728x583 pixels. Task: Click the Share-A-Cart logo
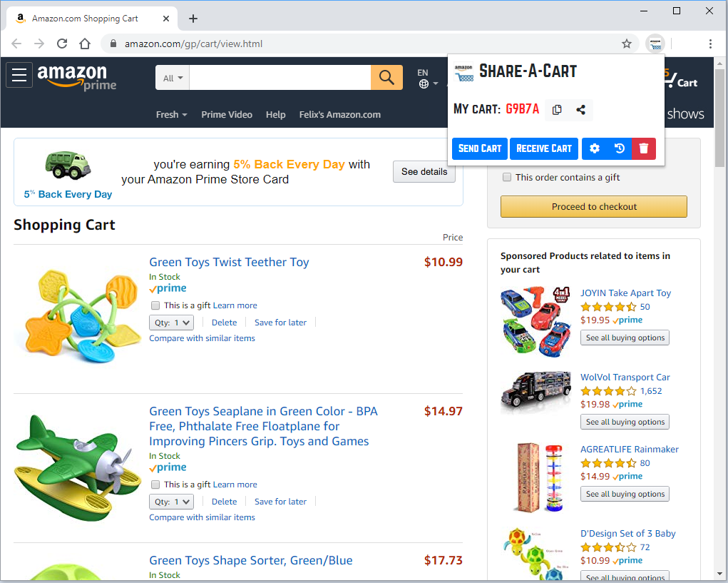point(464,71)
